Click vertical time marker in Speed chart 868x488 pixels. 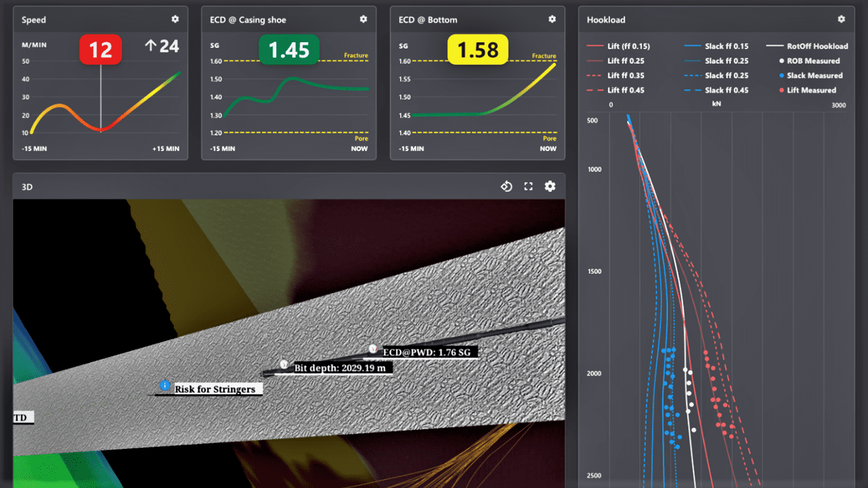(101, 98)
